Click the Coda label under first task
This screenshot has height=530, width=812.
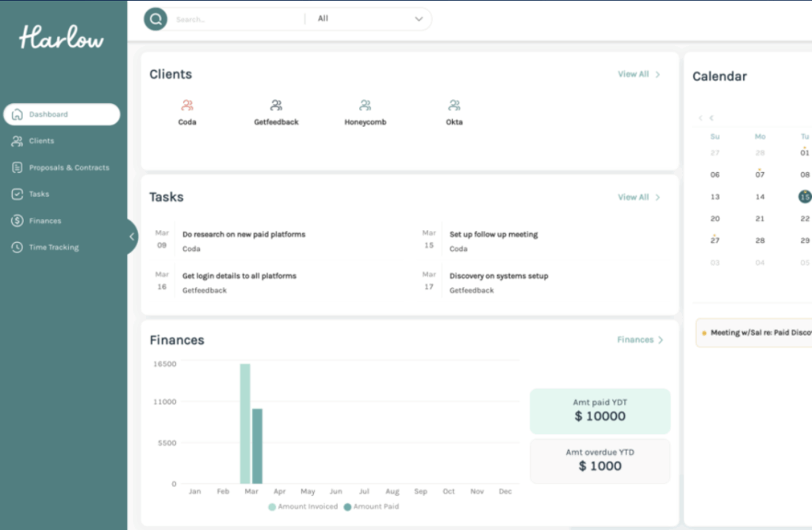click(191, 248)
